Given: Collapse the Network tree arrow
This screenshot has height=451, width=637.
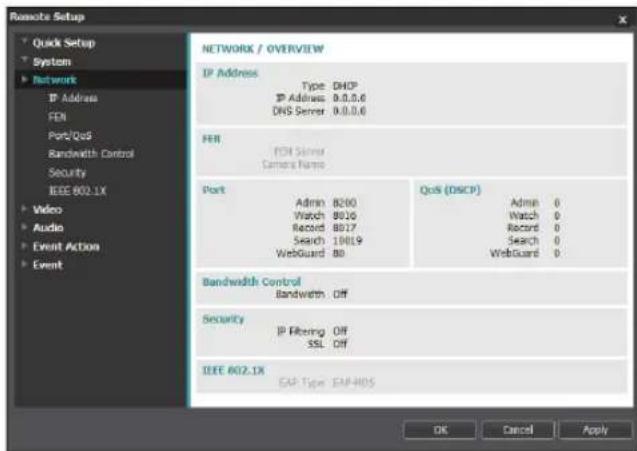Looking at the screenshot, I should pos(25,79).
